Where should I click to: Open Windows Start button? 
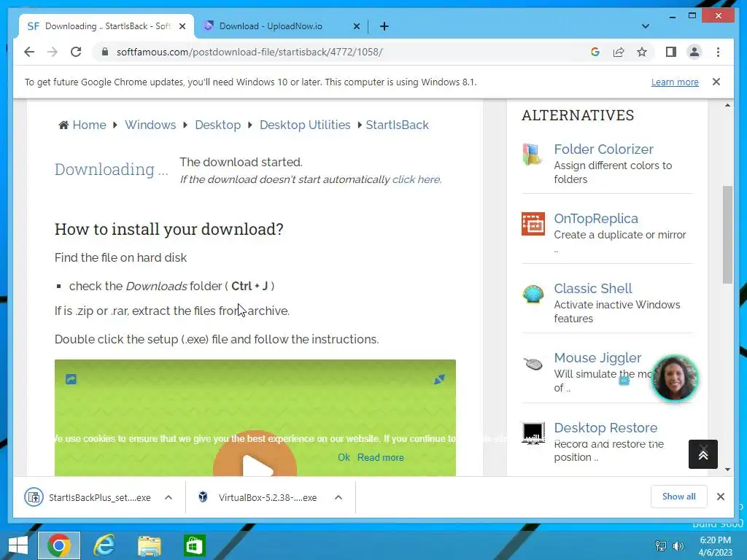point(18,545)
